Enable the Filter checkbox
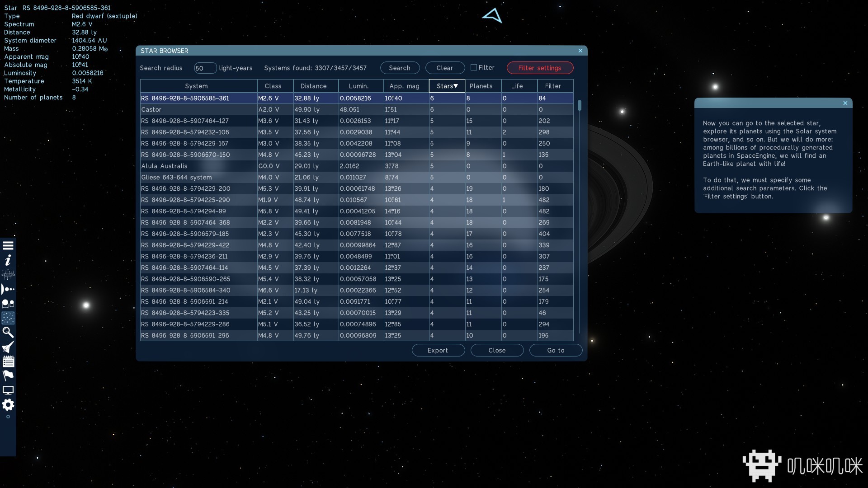This screenshot has height=488, width=868. click(x=474, y=67)
